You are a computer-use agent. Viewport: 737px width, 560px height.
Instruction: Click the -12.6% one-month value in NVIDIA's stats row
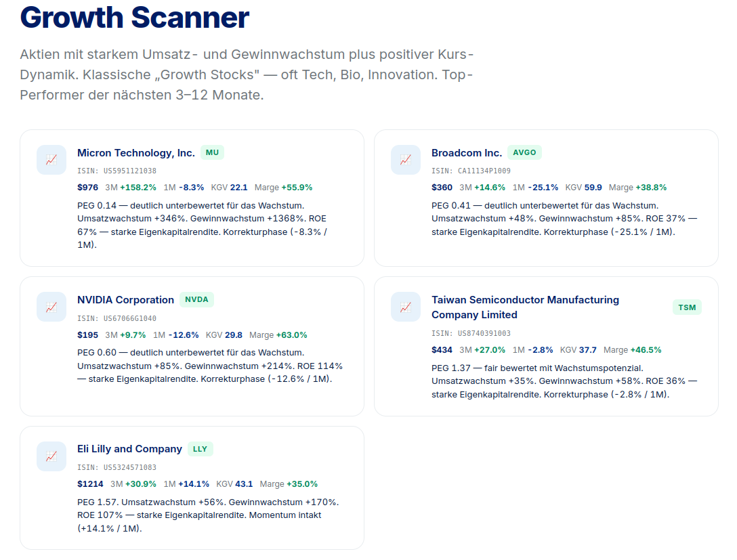(184, 335)
